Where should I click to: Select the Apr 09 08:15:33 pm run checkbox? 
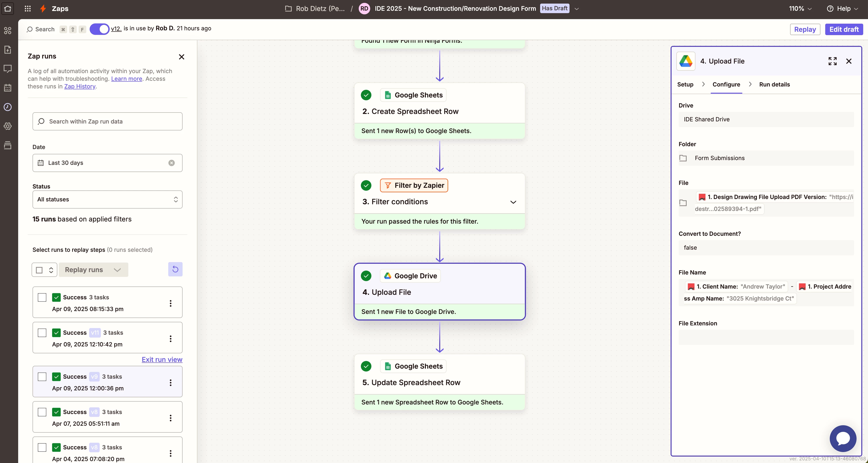coord(42,297)
